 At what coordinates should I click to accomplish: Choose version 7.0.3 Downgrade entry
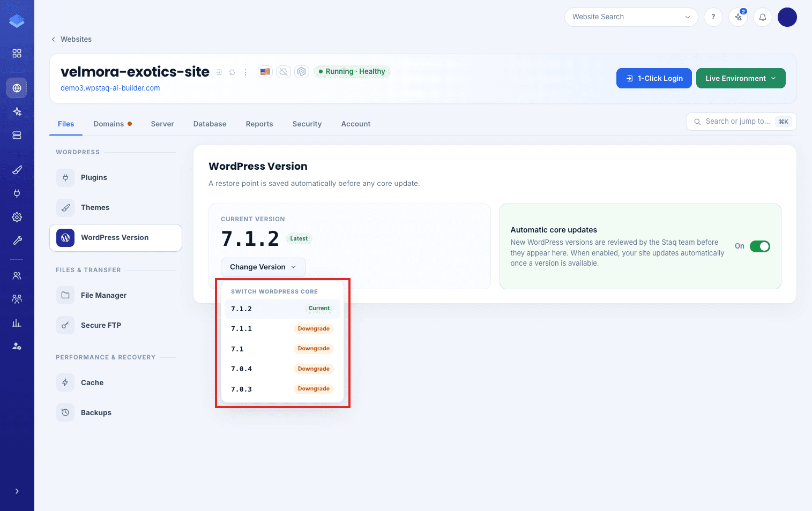[282, 389]
